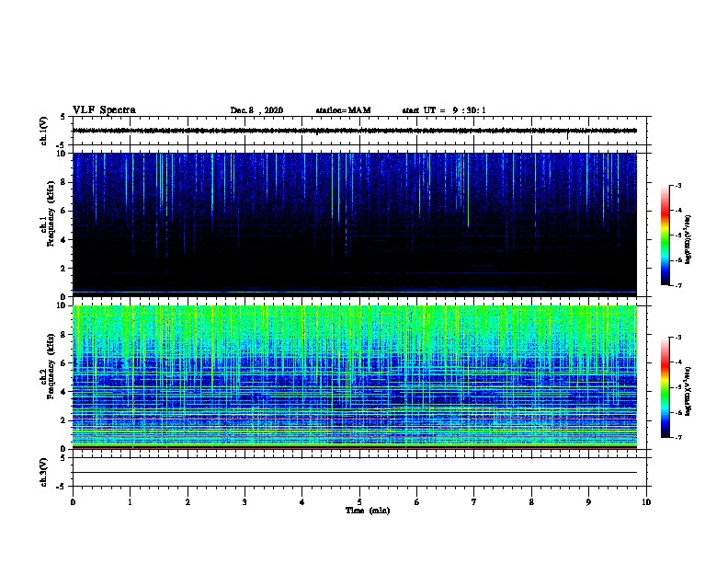
Task: Click the "VLF Spectra" plot title
Action: pos(104,110)
